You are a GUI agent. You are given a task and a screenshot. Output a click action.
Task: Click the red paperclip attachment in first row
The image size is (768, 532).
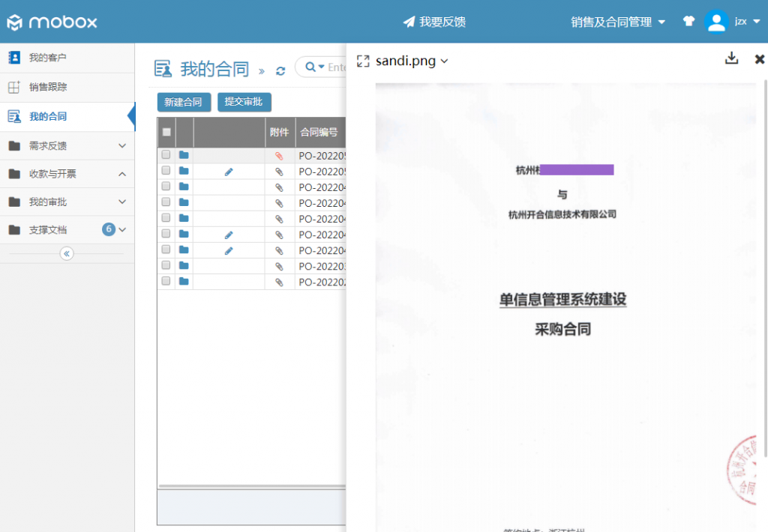[279, 156]
